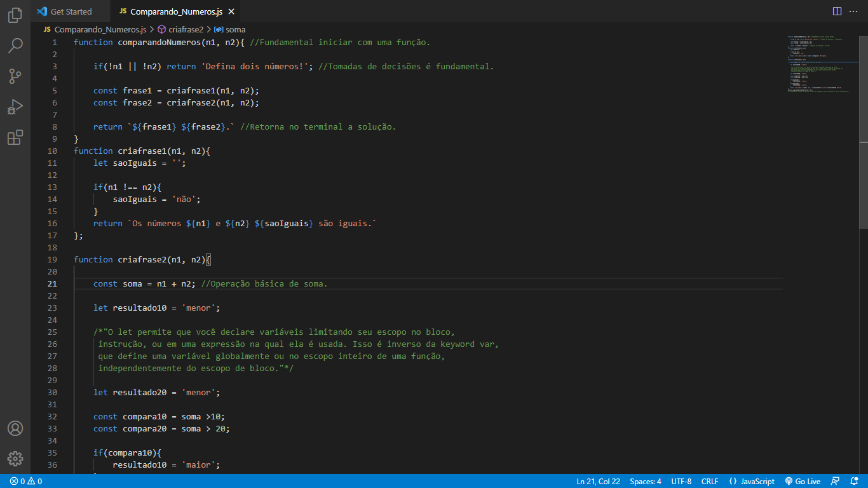The image size is (868, 488).
Task: Click 'frase1' constant on line 5
Action: 137,91
